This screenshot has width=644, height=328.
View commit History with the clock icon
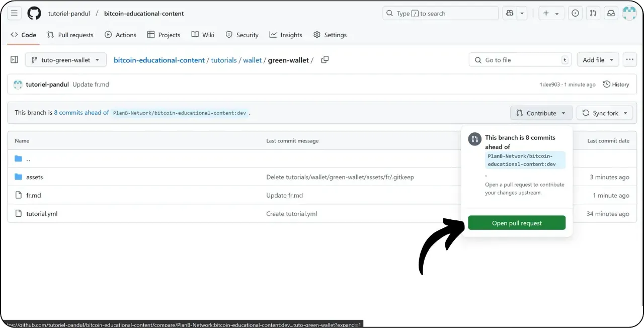[x=616, y=84]
